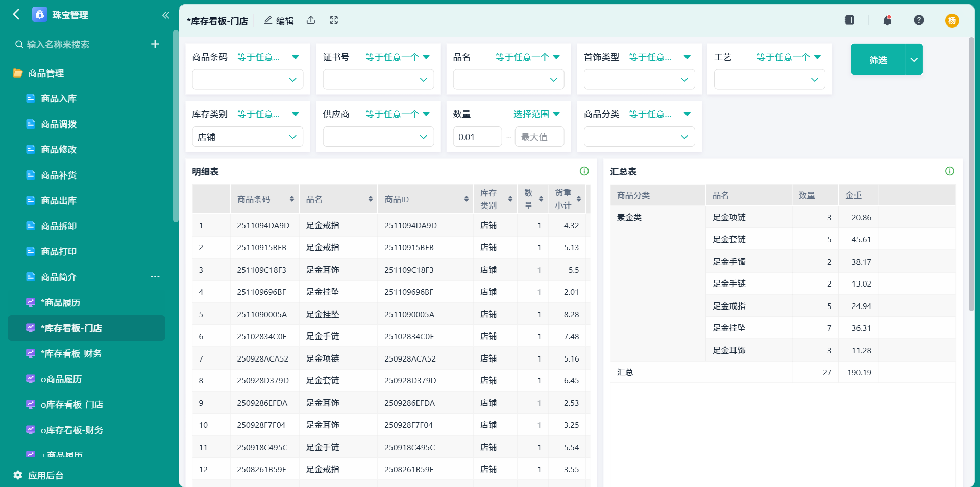Image resolution: width=980 pixels, height=487 pixels.
Task: Click the 数量 minimum field showing 0.01
Action: click(x=477, y=137)
